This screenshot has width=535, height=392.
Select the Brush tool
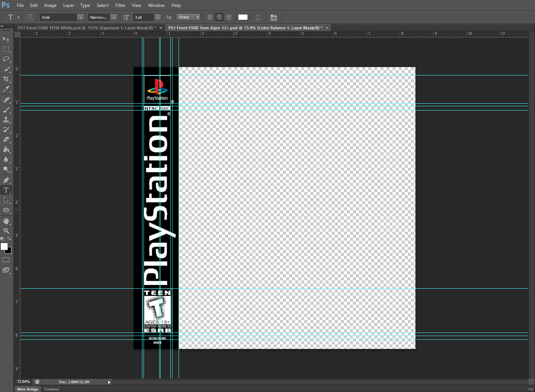[x=6, y=110]
